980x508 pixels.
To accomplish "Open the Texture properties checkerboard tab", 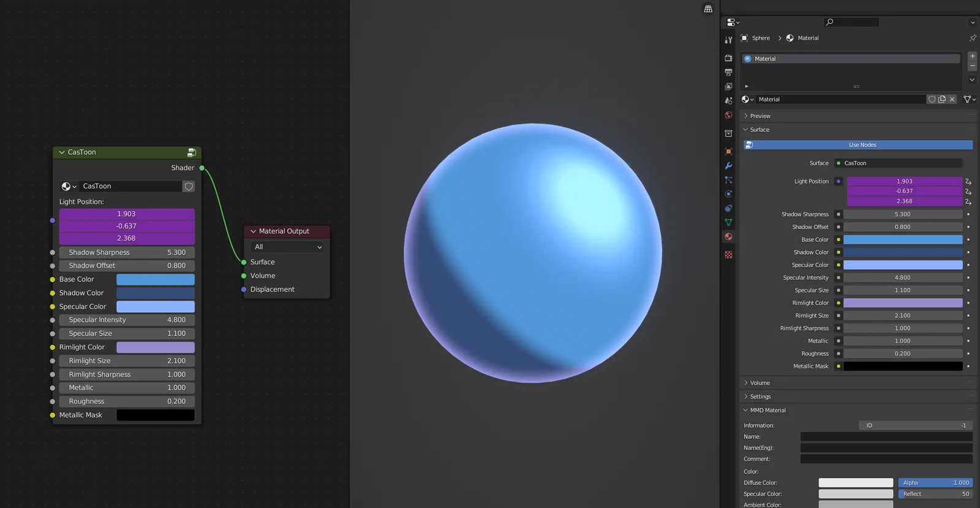I will 728,255.
